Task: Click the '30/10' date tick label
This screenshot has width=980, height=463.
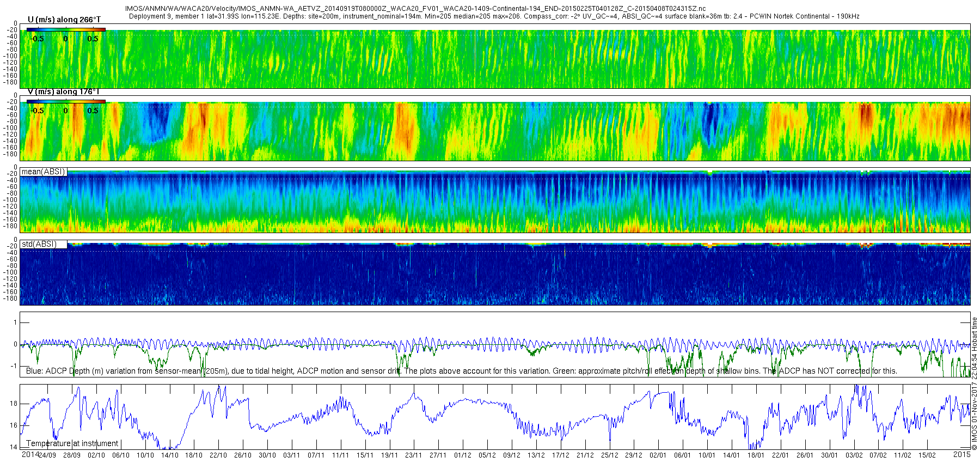Action: click(267, 455)
